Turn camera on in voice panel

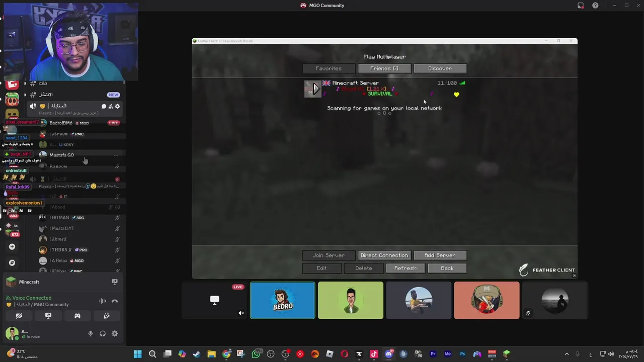coord(19,316)
